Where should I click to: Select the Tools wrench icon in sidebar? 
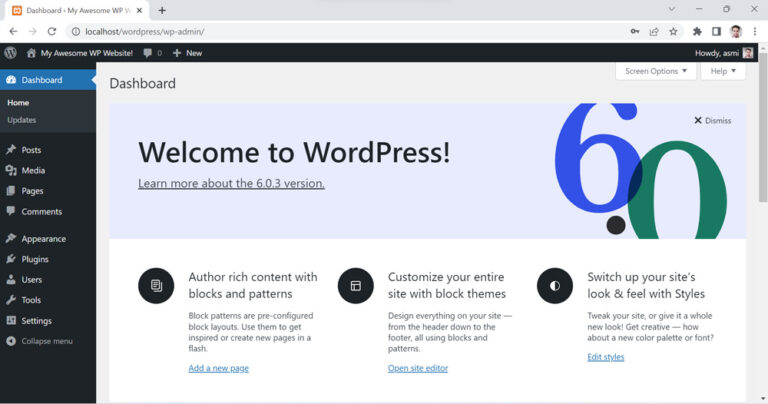click(x=11, y=300)
